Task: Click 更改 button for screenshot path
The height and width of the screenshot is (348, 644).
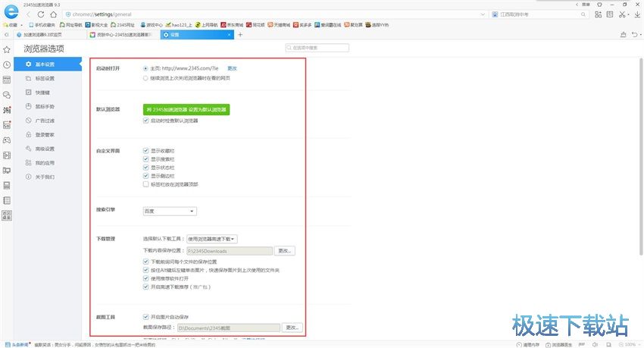Action: click(x=292, y=328)
